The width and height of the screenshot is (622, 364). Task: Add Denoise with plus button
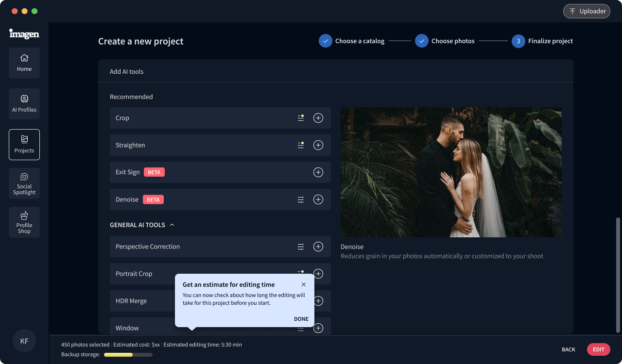coord(318,199)
